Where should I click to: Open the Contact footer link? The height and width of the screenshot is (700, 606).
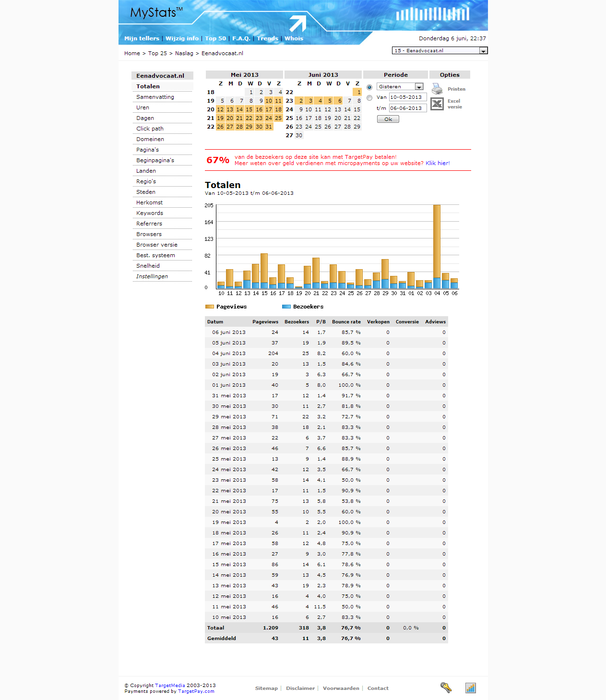(378, 688)
